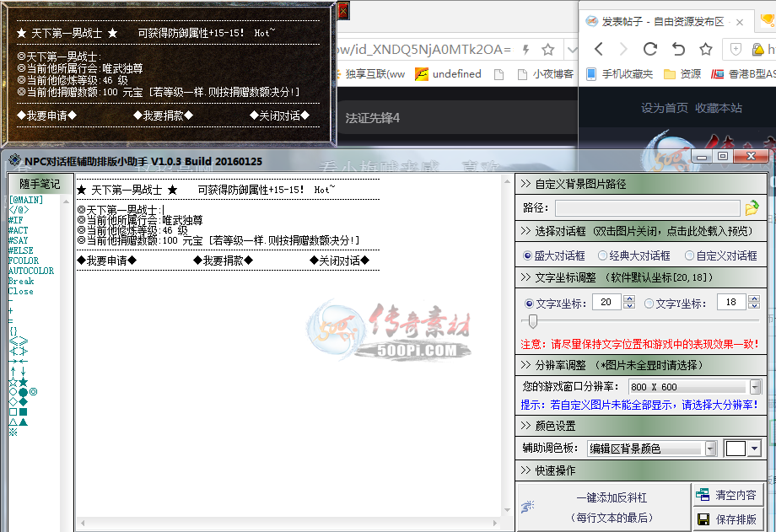Click the text coordinate slider handle
Viewport: 776px width, 532px height.
[x=532, y=321]
